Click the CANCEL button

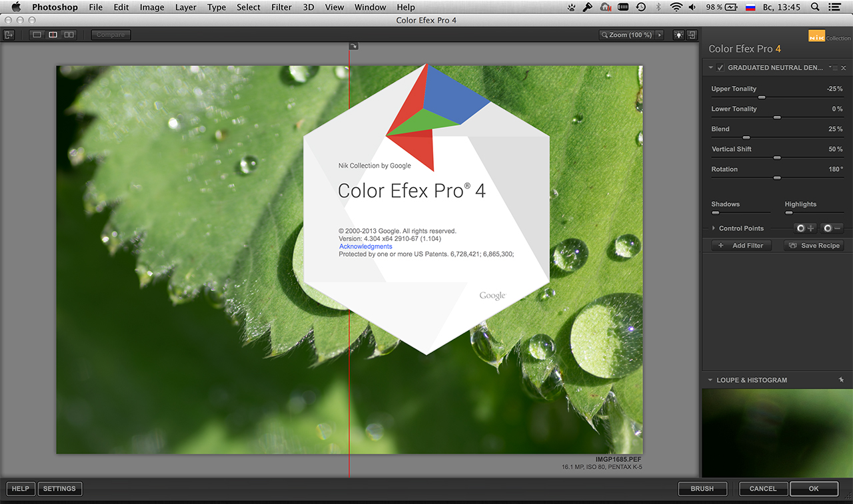pos(763,489)
